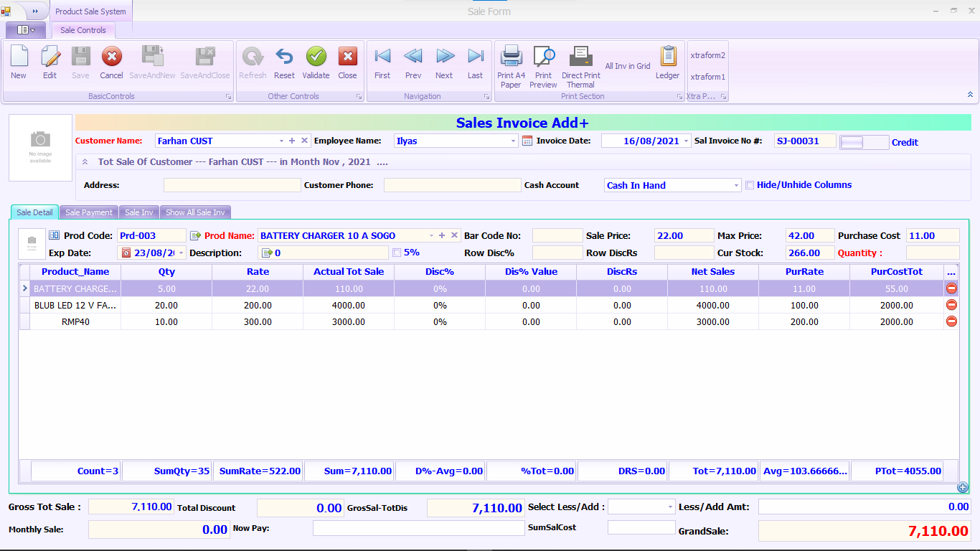
Task: Open the Customer Name dropdown
Action: click(281, 141)
